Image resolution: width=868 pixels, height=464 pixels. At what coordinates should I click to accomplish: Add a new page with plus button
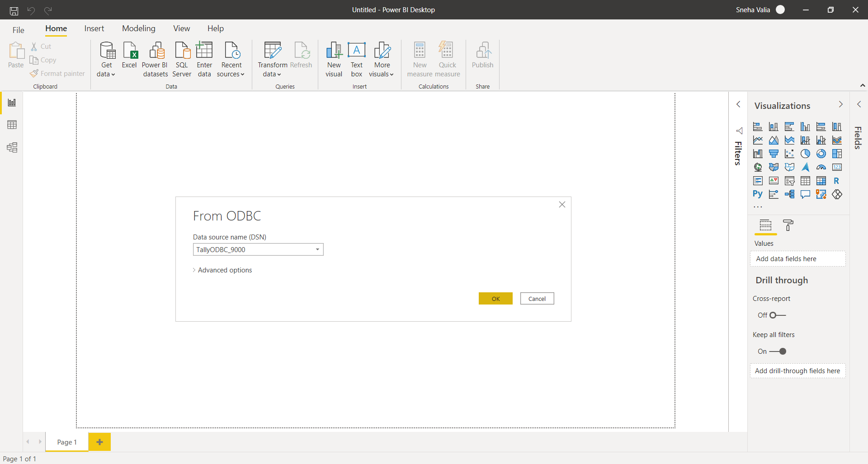[x=99, y=442]
